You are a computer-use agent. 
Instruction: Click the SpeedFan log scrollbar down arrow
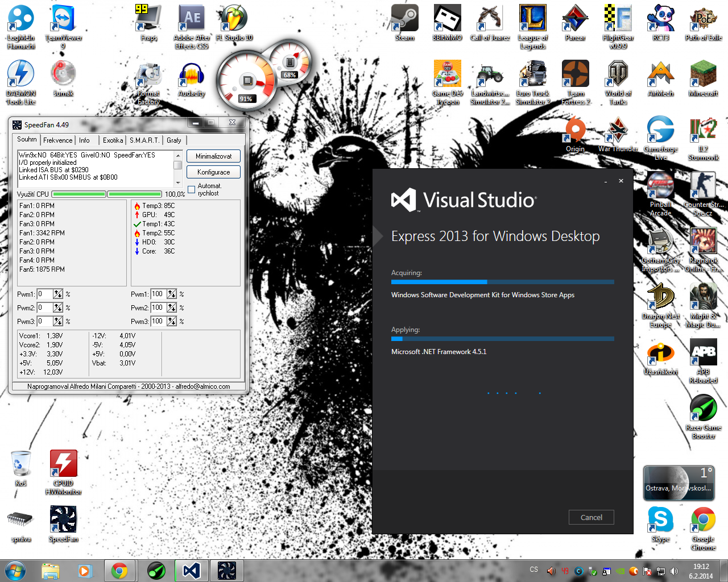point(178,182)
